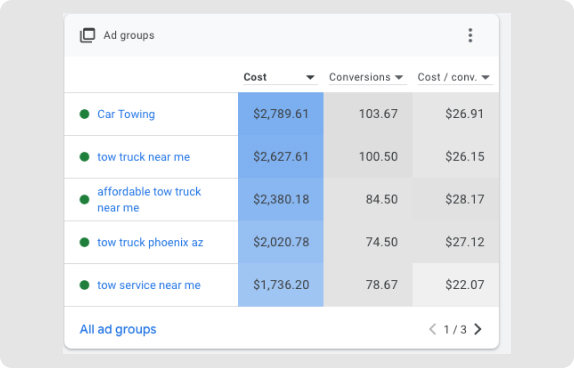Open the Car Towing ad group
This screenshot has height=368, width=574.
tap(126, 114)
